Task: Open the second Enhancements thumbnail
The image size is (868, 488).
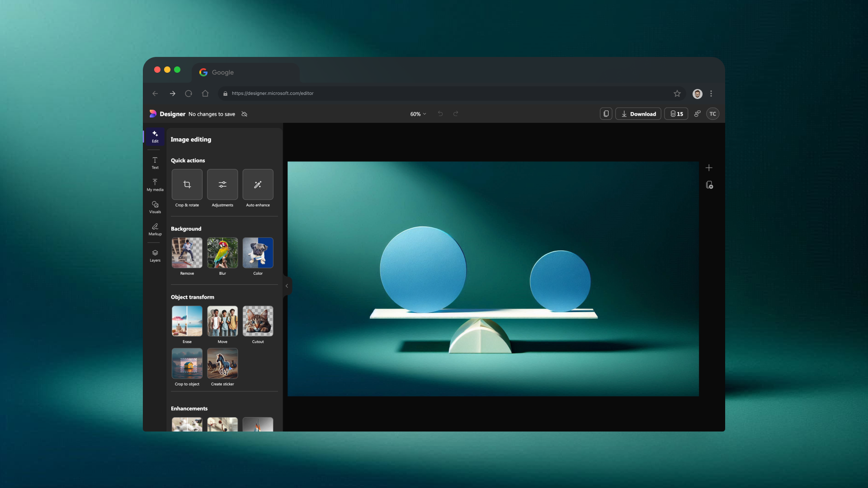Action: click(x=222, y=424)
